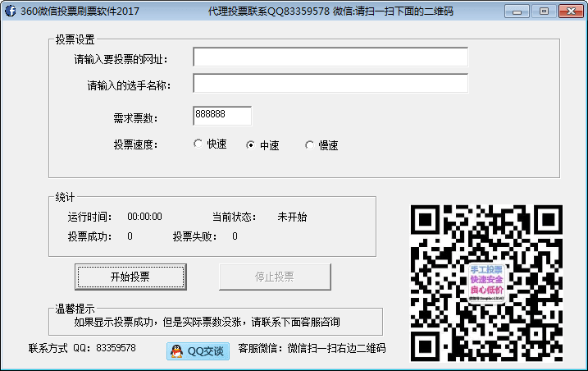This screenshot has height=371, width=588.
Task: Click the current status text 未开始
Action: point(292,217)
